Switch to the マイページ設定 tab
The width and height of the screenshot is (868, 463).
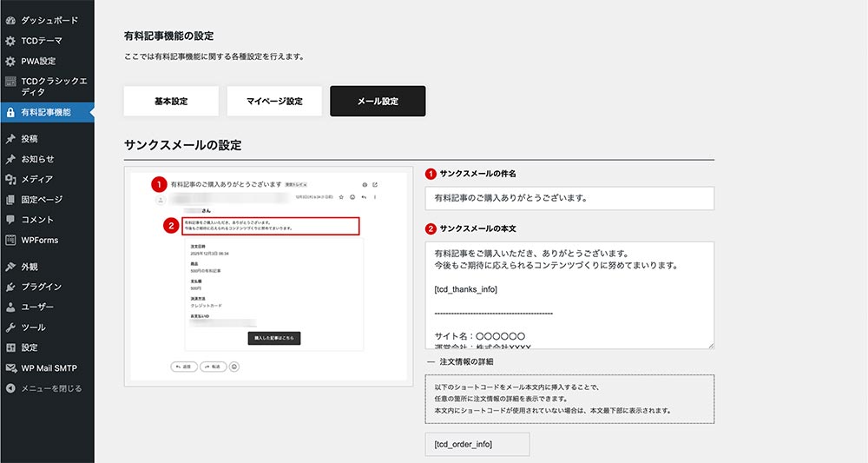tap(274, 102)
